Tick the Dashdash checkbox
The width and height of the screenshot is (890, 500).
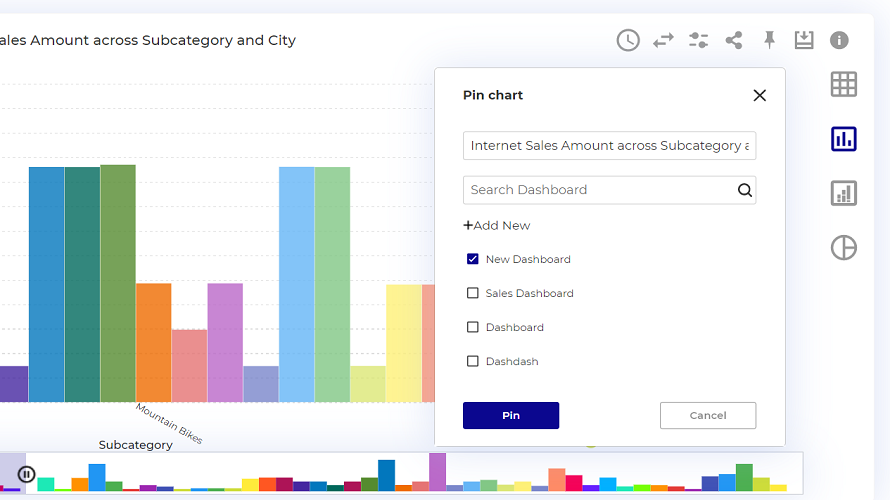point(472,361)
